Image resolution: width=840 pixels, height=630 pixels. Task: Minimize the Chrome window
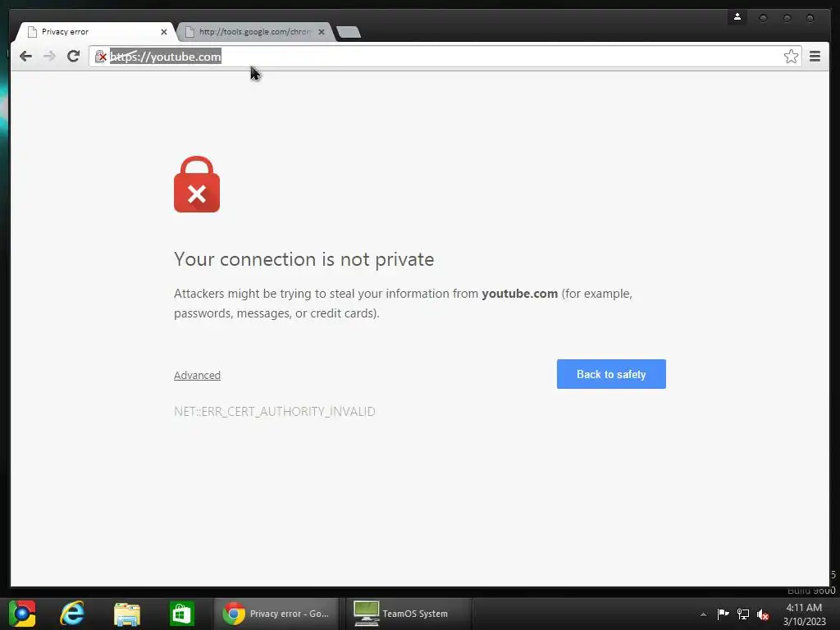pyautogui.click(x=763, y=18)
